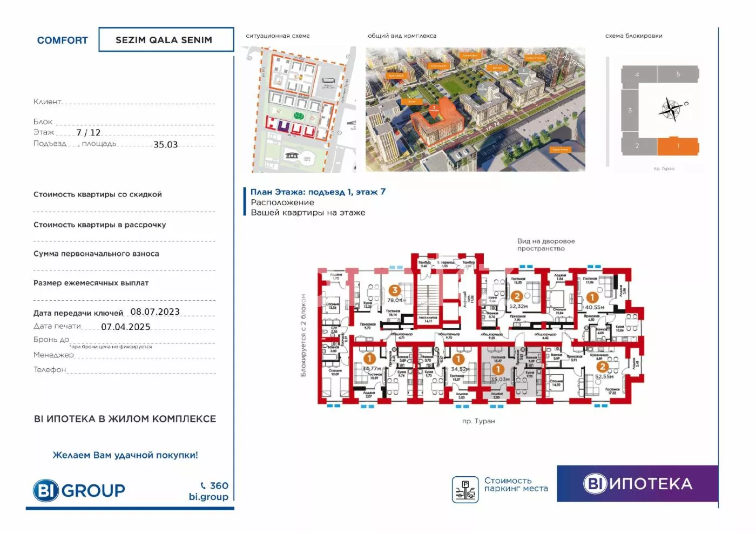Click key handover date 08.07.2023
This screenshot has width=756, height=534.
(x=155, y=312)
